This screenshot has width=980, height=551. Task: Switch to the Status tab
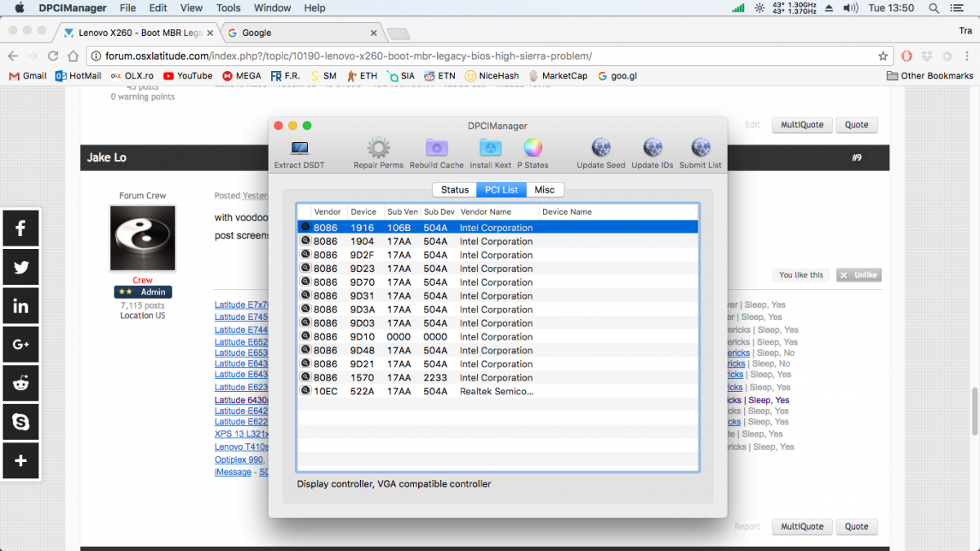coord(455,189)
